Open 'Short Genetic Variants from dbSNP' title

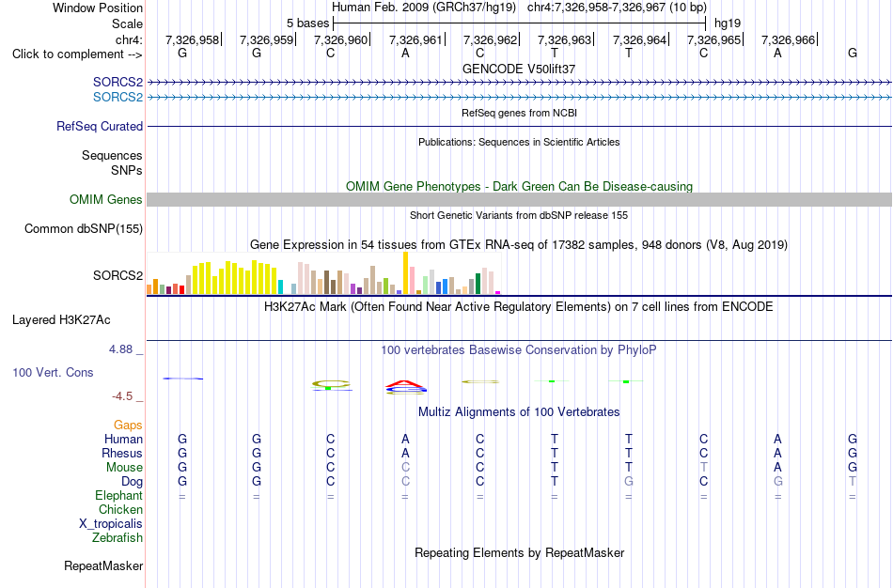coord(519,215)
